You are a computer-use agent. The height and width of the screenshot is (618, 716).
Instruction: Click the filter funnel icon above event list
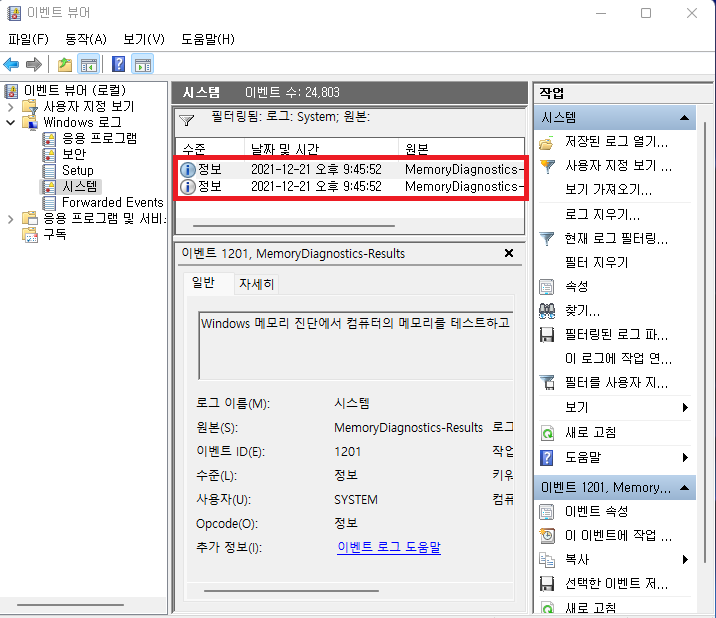(x=187, y=120)
